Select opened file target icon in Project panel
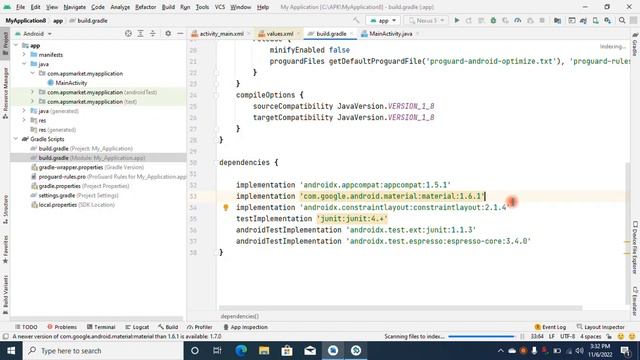Image resolution: width=640 pixels, height=360 pixels. pos(128,33)
